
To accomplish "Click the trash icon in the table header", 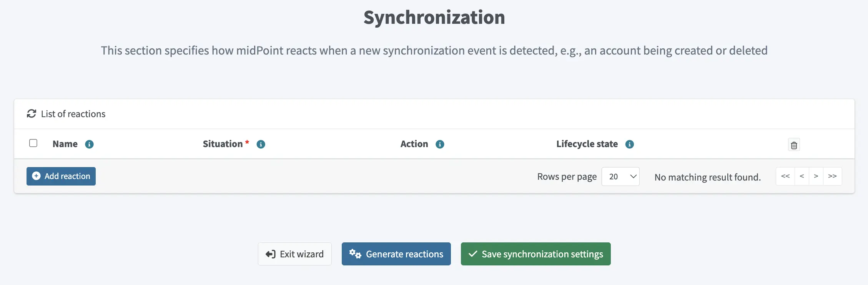I will click(x=794, y=144).
